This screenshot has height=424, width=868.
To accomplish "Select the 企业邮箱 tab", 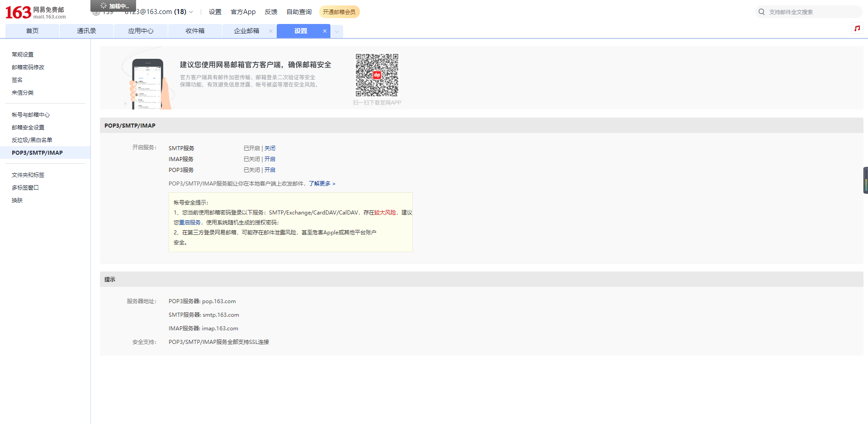I will point(246,31).
